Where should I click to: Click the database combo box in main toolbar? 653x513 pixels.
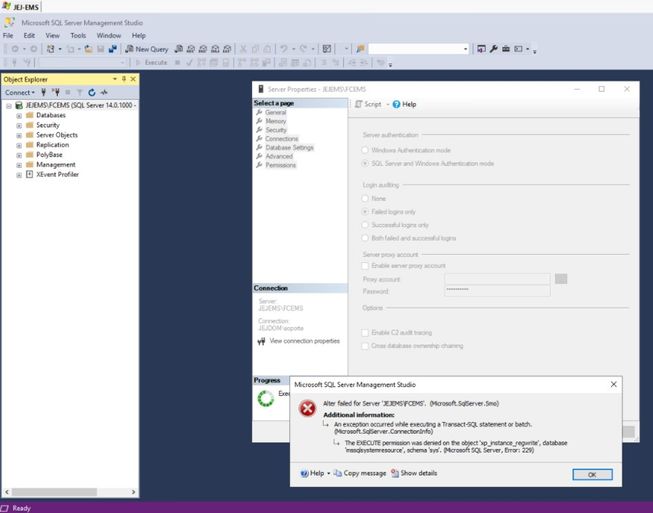419,49
